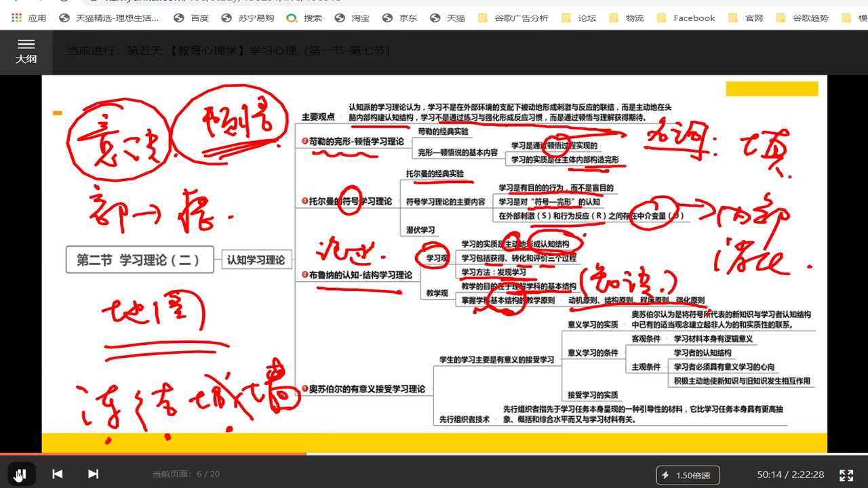
Task: Go to the previous slide page
Action: point(58,474)
